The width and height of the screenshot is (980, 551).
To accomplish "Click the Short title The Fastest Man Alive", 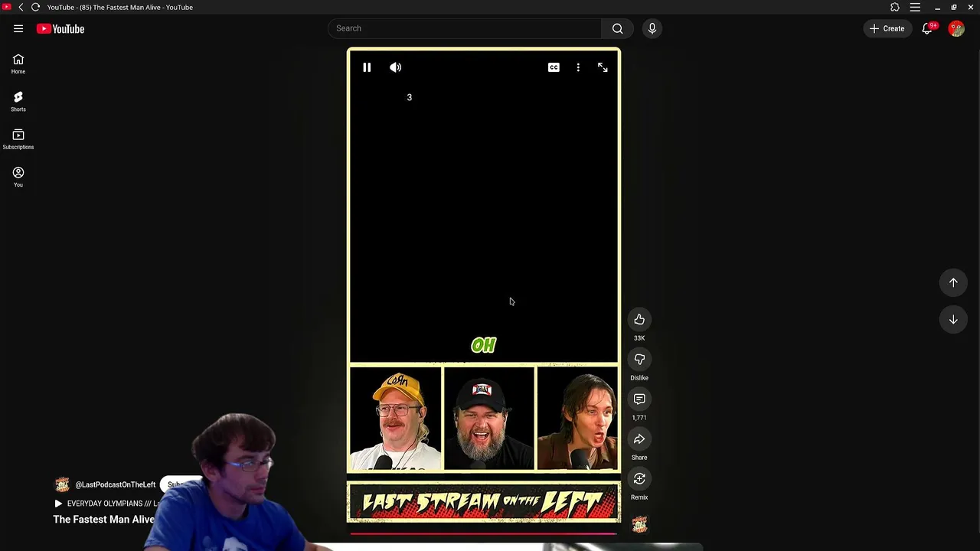I will tap(103, 519).
